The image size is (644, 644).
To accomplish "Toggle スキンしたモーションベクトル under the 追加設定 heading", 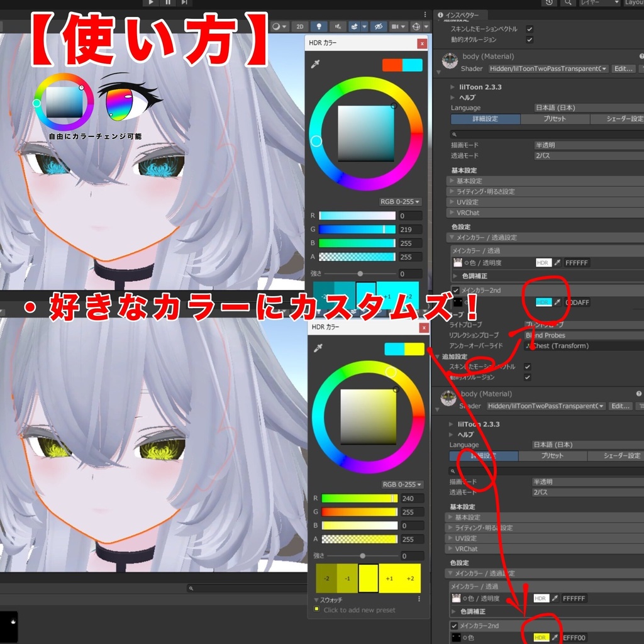I will (x=528, y=367).
